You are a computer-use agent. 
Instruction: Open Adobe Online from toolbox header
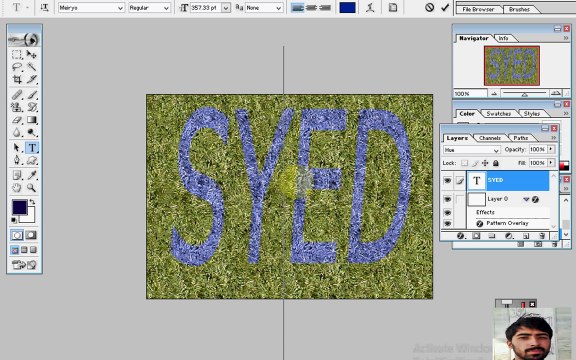(24, 39)
